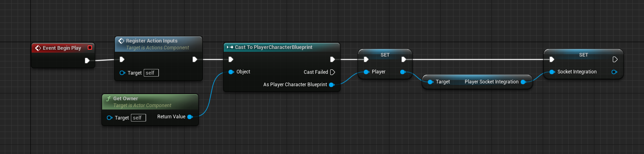644x154 pixels.
Task: Click the Event Begin Play exec output pin
Action: (x=87, y=61)
